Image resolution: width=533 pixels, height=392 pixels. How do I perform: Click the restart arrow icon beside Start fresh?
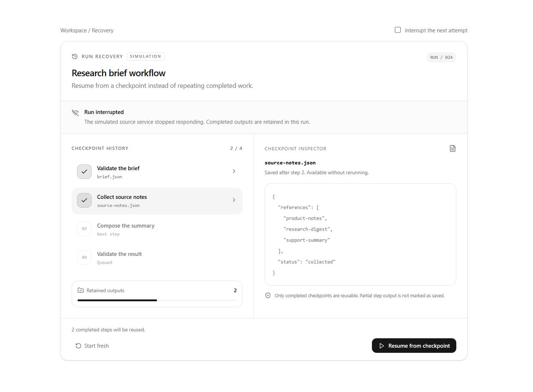[78, 346]
